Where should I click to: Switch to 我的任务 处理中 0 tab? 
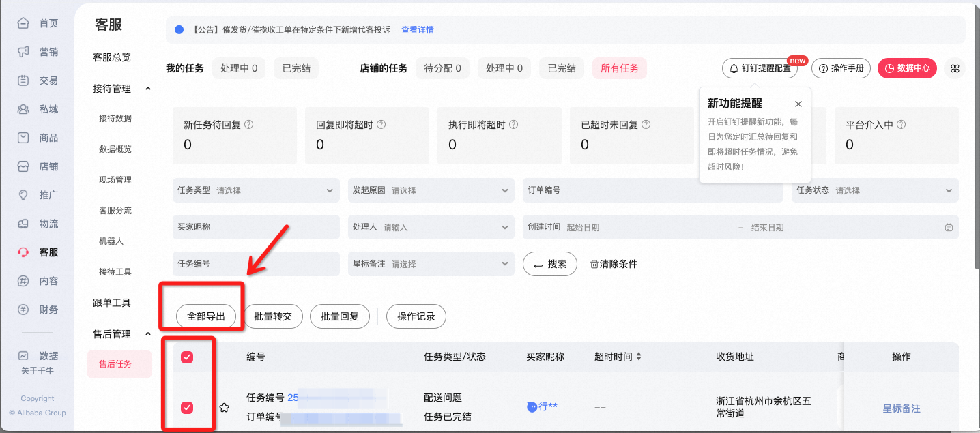point(239,68)
